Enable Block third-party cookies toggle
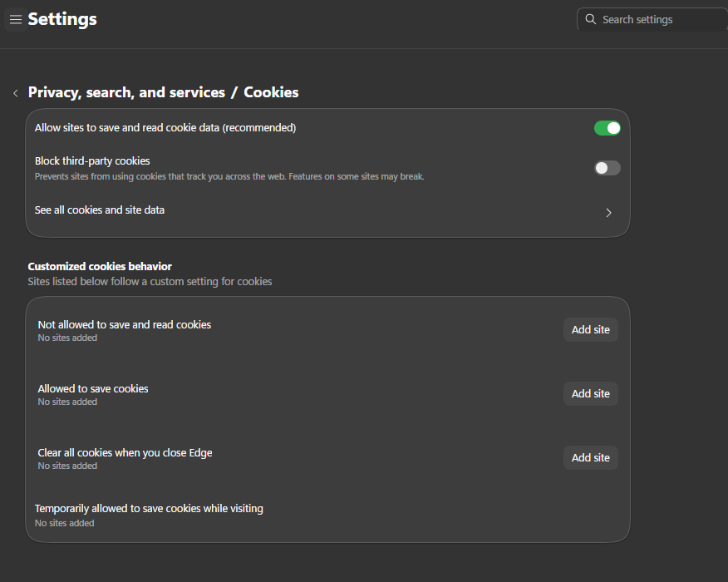 [607, 168]
